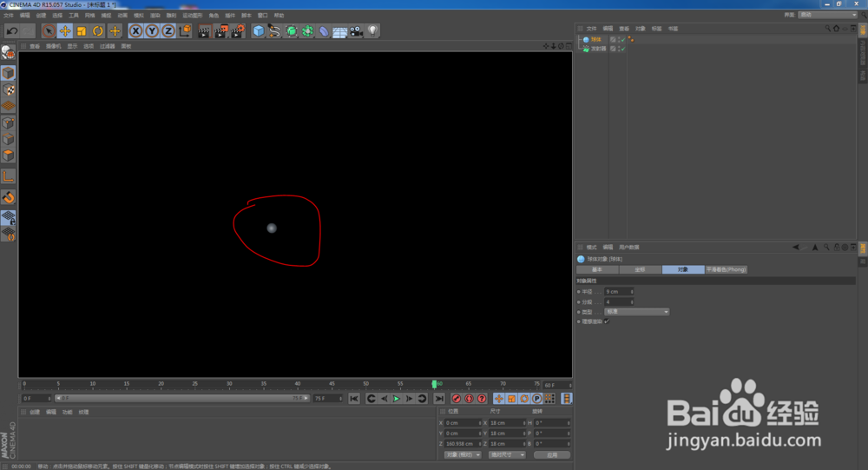Open the viewport 摄像机 menu

tap(54, 47)
